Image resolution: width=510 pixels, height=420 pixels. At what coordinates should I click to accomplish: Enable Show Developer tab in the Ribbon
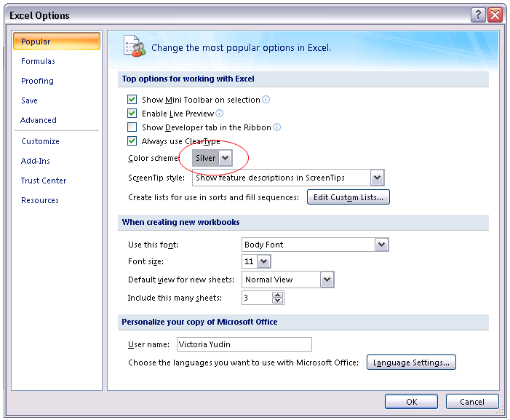132,127
